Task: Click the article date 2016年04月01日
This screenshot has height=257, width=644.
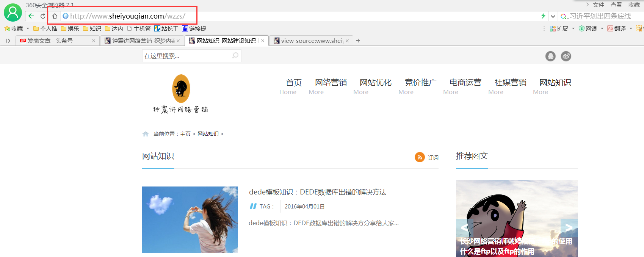Action: click(305, 207)
